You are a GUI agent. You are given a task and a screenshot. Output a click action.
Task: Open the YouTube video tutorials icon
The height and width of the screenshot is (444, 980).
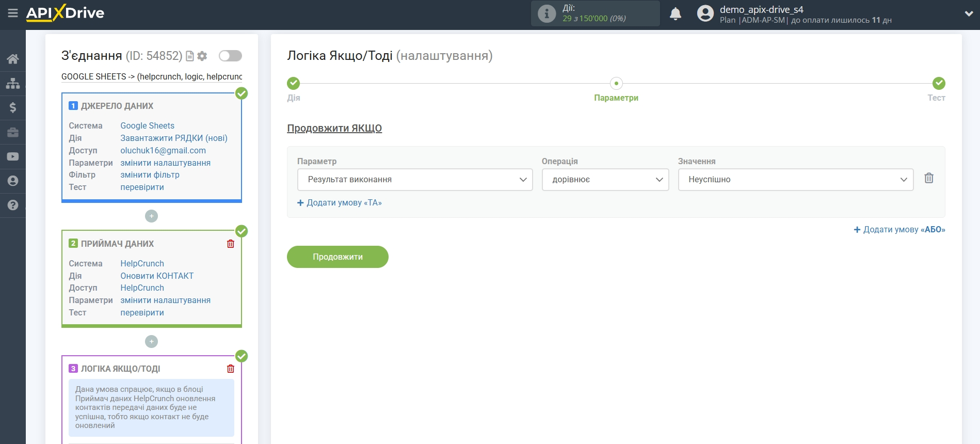[13, 156]
